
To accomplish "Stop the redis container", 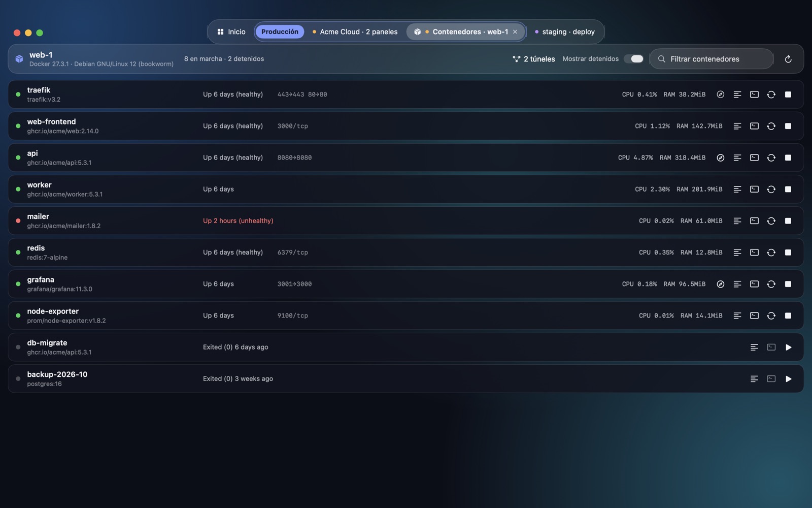I will pos(788,252).
